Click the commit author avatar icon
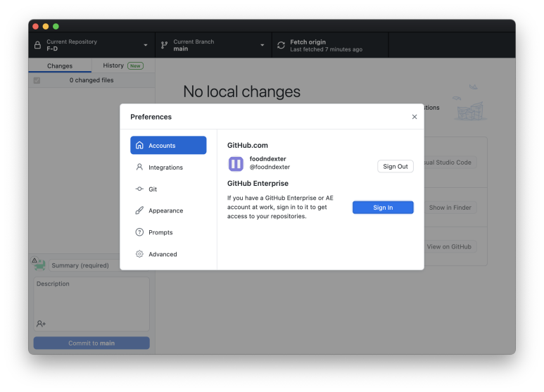 pos(39,265)
